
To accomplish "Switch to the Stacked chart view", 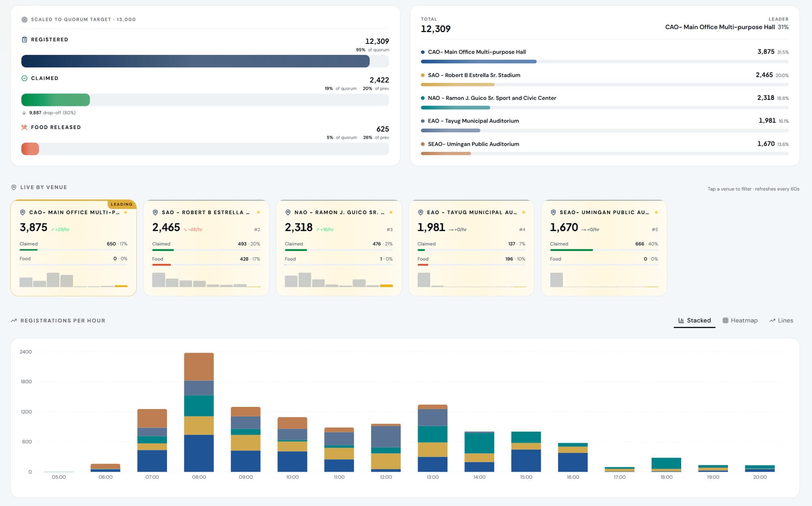I will (695, 320).
